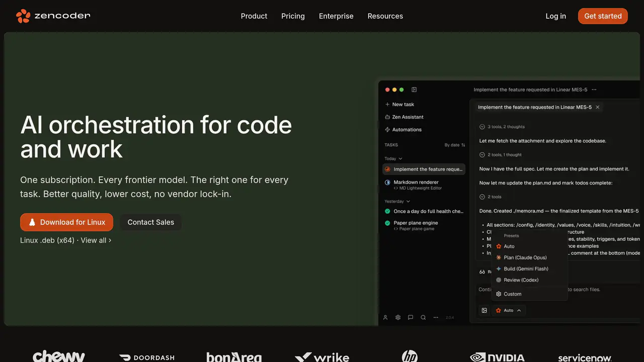
Task: Click the Get started button
Action: click(x=603, y=16)
